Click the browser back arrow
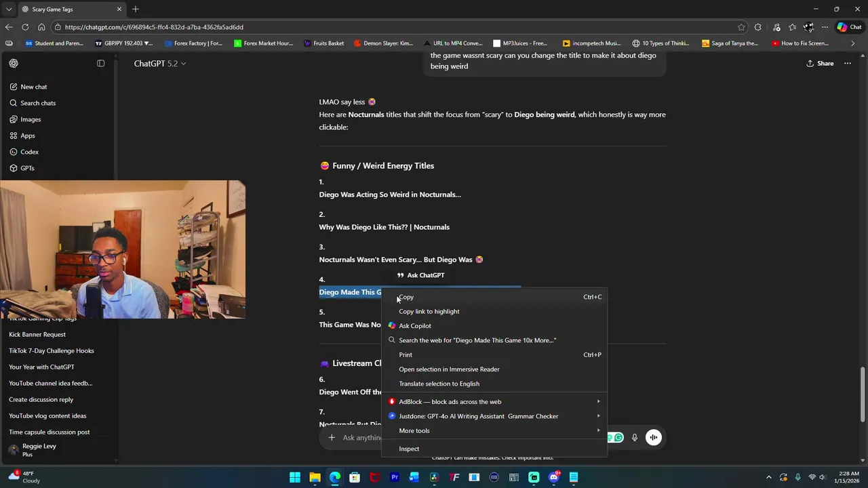 (8, 27)
